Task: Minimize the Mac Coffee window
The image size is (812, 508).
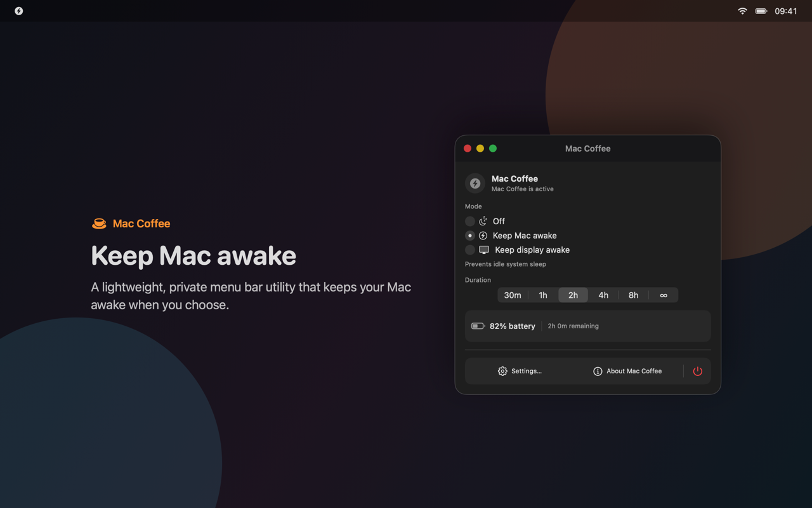Action: tap(480, 149)
